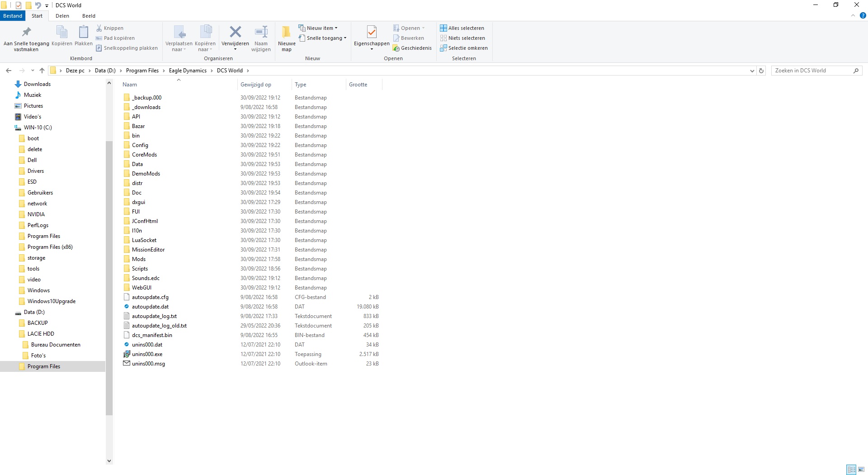Refresh the folder view

[x=761, y=71]
